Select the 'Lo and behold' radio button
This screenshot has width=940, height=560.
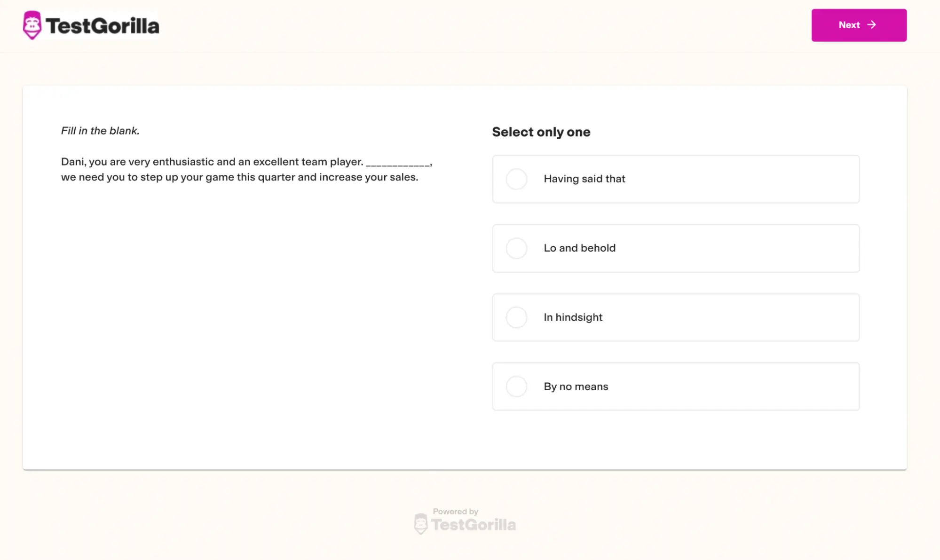[x=517, y=248]
